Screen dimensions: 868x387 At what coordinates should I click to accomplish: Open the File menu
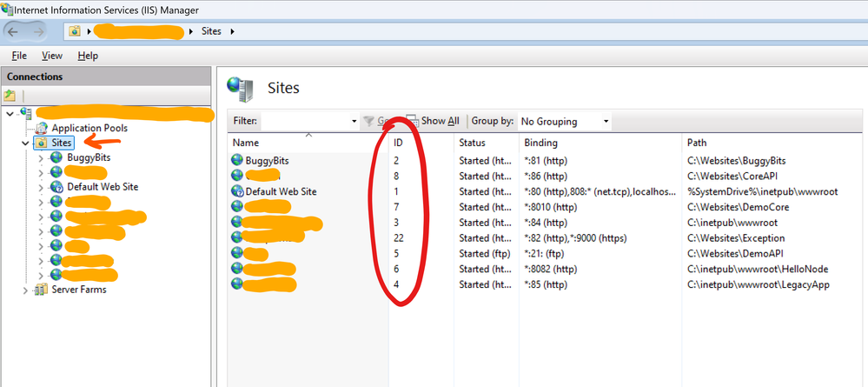tap(19, 56)
